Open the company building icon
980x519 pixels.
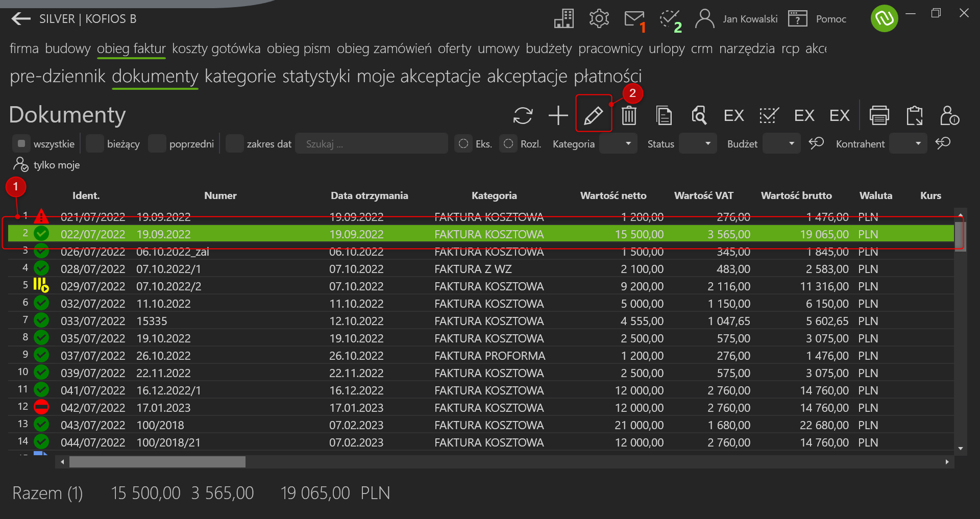click(x=564, y=19)
